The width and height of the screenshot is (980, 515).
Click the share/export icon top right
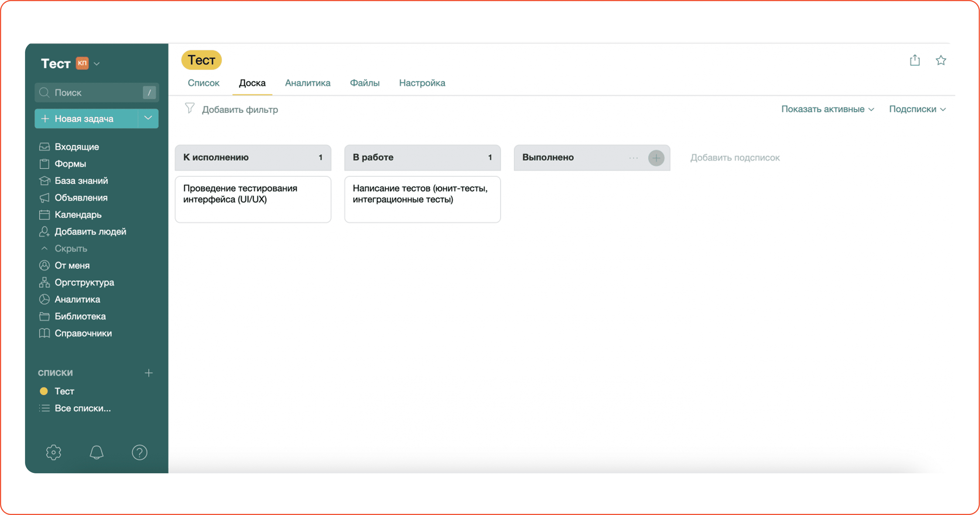(x=915, y=60)
